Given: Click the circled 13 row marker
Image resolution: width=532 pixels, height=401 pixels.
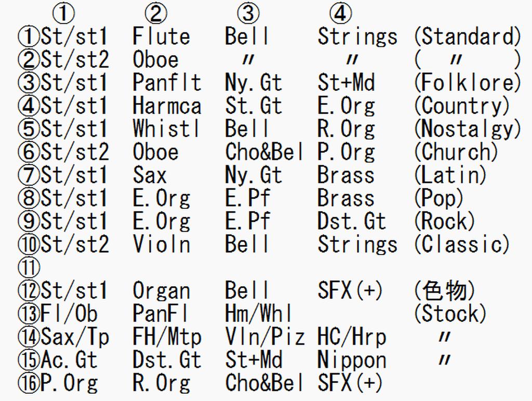Looking at the screenshot, I should pyautogui.click(x=29, y=314).
